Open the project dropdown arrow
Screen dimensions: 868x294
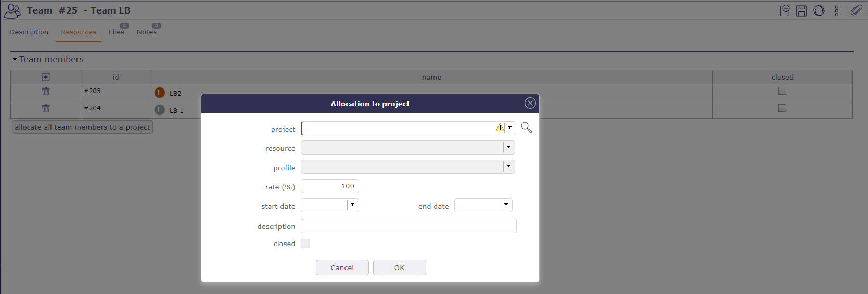tap(510, 127)
